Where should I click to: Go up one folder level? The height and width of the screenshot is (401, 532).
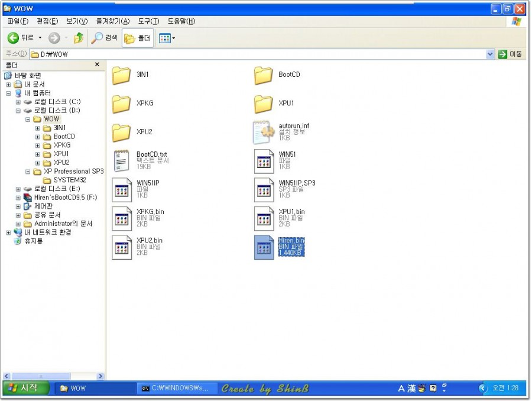coord(79,38)
